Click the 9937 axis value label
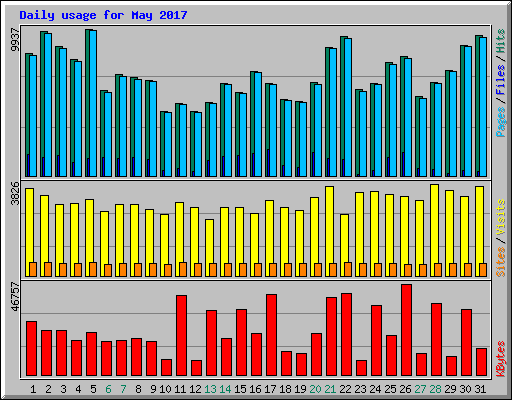Screen dimensions: 512x400 pyautogui.click(x=15, y=40)
